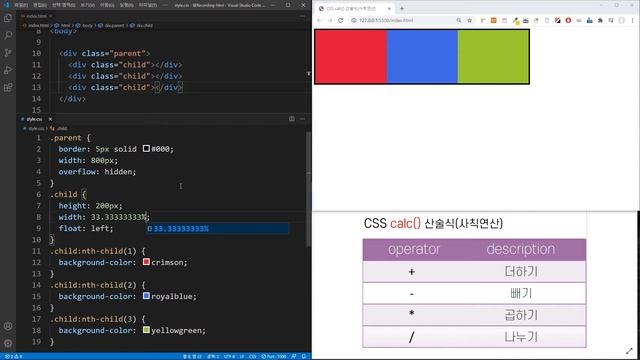Click the crimson color swatch in style.css
The height and width of the screenshot is (360, 640).
pos(146,262)
